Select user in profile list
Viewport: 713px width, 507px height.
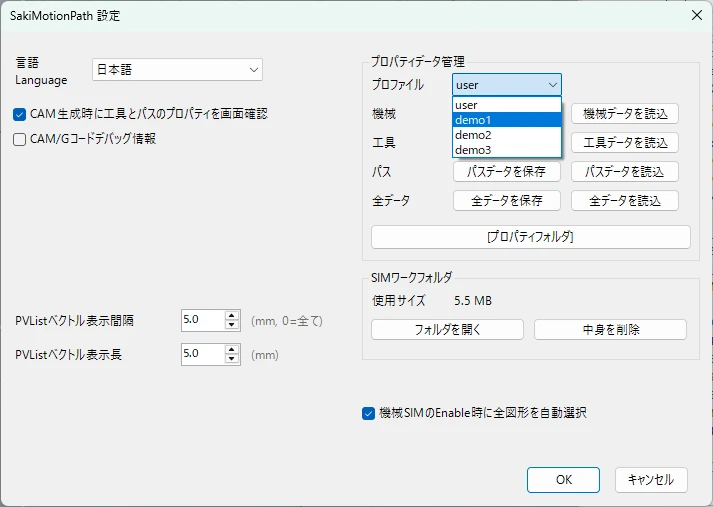[507, 105]
